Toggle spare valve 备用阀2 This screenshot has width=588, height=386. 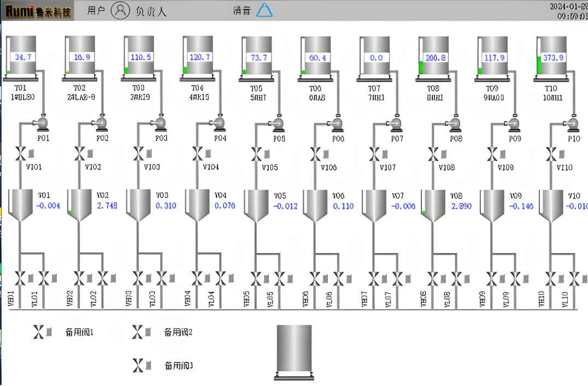pos(137,332)
